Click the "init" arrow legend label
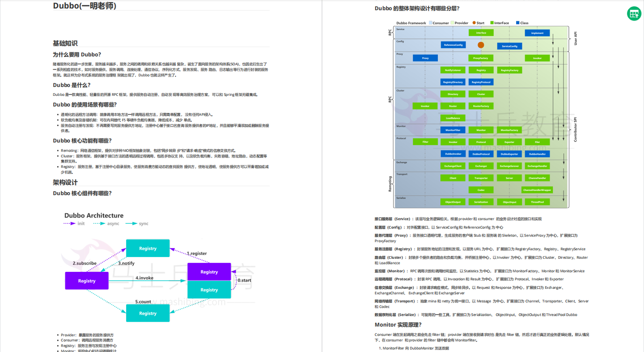This screenshot has width=644, height=352. [x=81, y=223]
